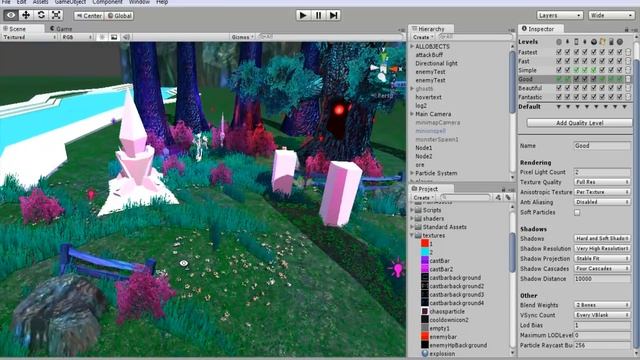640x360 pixels.
Task: Click the Inspector panel lock icon
Action: 627,29
